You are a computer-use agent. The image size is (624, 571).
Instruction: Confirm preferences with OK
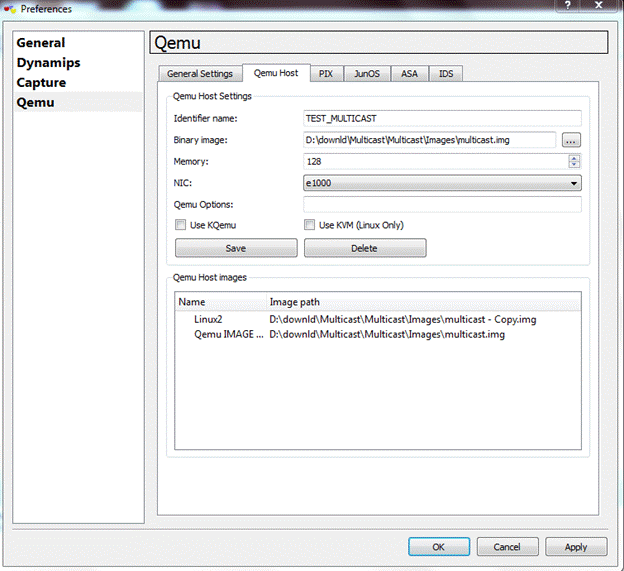tap(439, 547)
